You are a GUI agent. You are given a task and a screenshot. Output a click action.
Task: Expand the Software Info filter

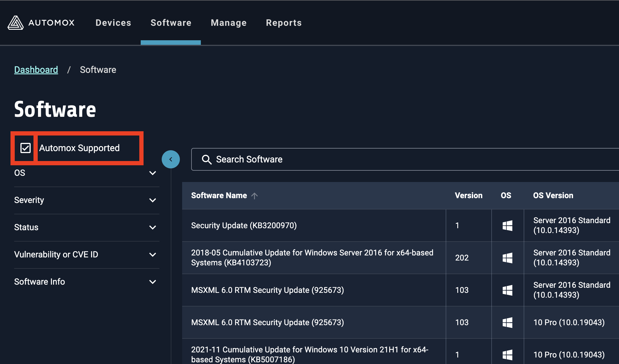(x=87, y=282)
